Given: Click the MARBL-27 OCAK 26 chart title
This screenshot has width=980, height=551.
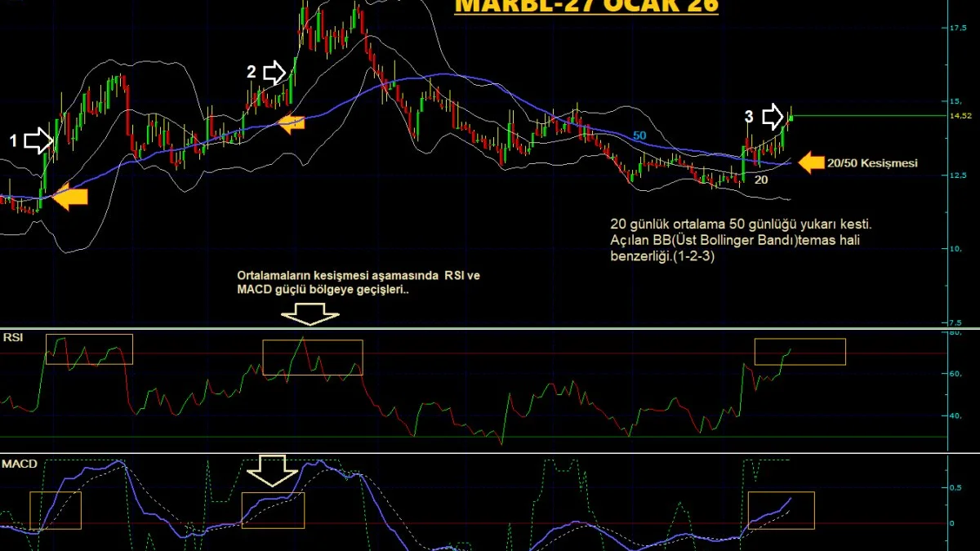Looking at the screenshot, I should [x=586, y=7].
